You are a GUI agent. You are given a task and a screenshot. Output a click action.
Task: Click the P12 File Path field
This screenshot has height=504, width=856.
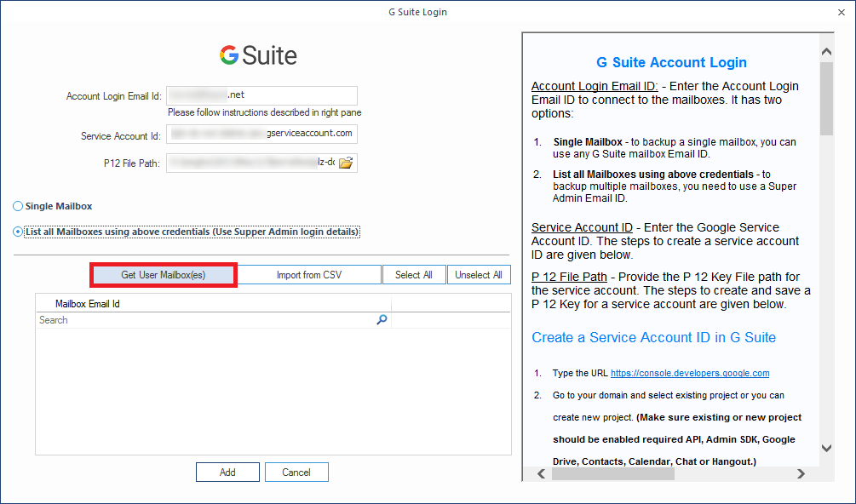point(262,163)
